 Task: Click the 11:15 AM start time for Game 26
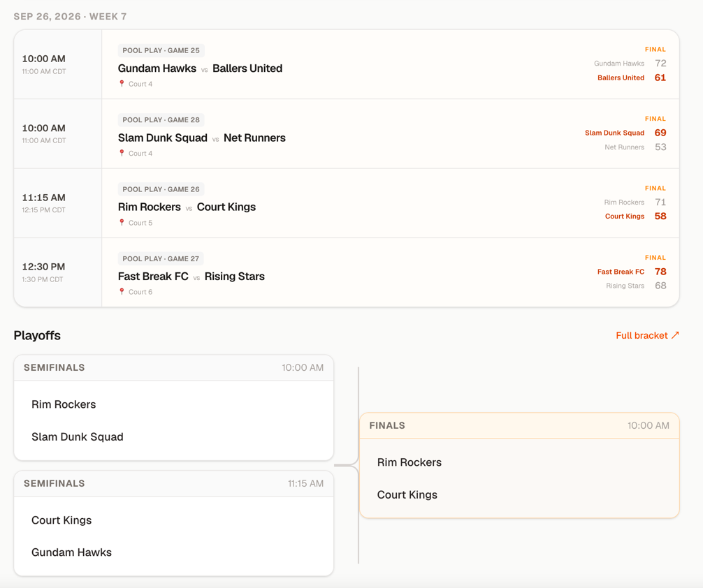44,198
